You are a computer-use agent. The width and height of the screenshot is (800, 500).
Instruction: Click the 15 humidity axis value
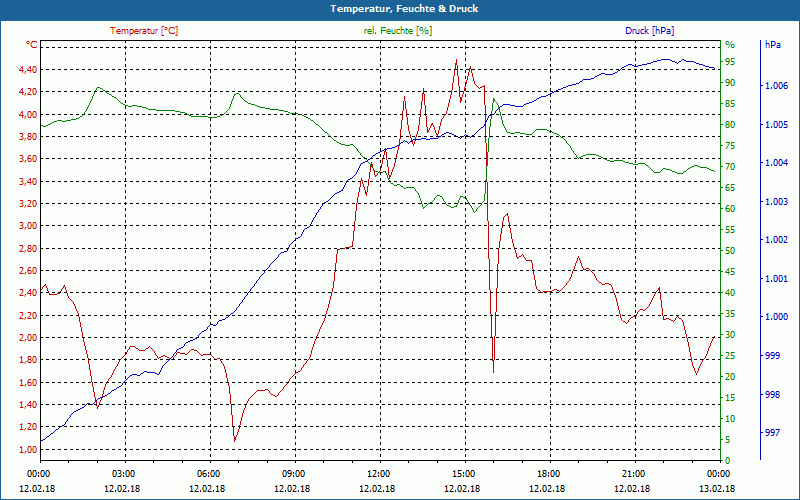tap(730, 397)
